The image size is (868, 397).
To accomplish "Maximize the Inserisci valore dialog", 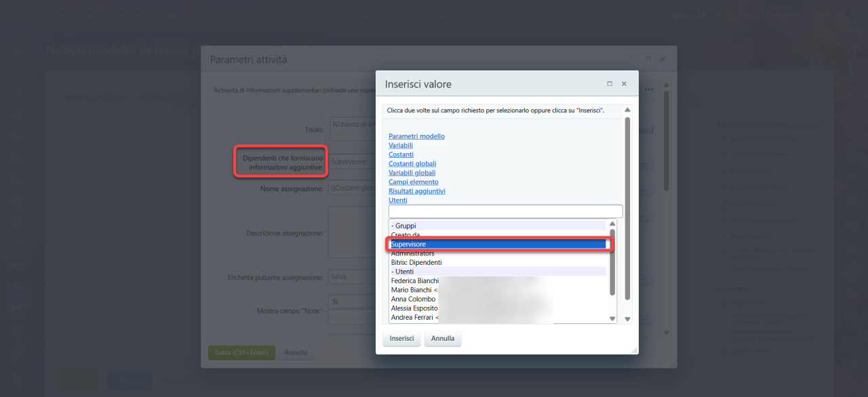I will (610, 84).
